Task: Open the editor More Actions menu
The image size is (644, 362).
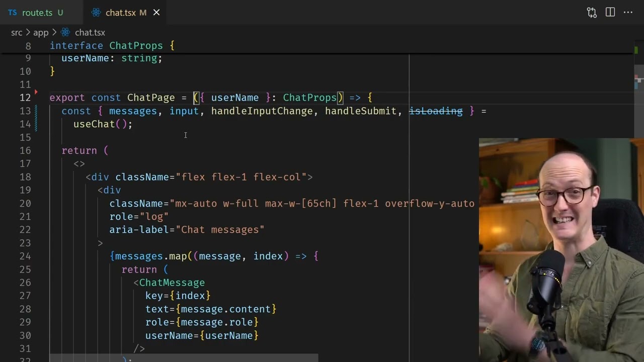Action: (x=628, y=13)
